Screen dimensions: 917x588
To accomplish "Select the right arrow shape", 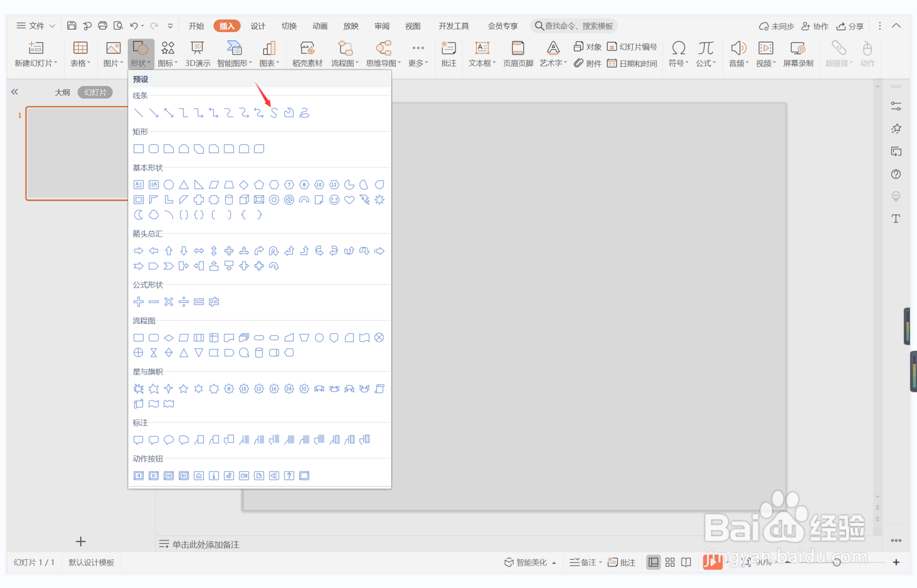I will click(x=139, y=251).
